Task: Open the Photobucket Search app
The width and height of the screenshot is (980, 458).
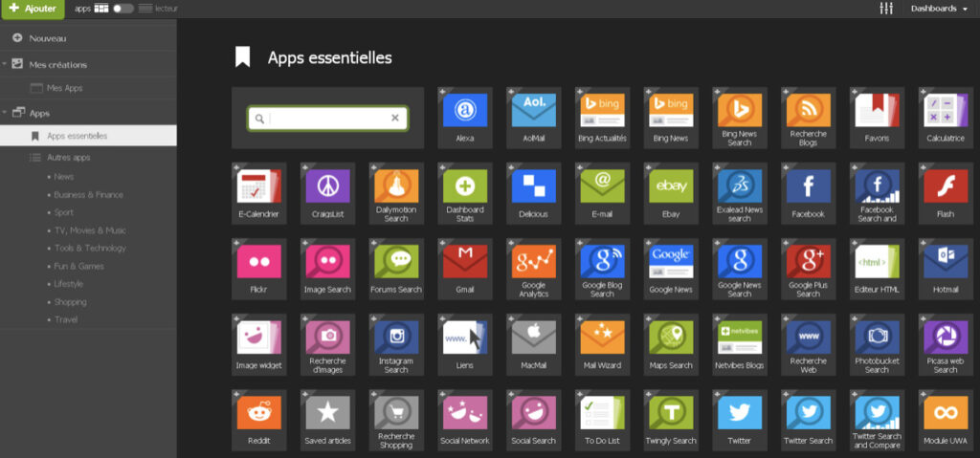Action: point(877,344)
